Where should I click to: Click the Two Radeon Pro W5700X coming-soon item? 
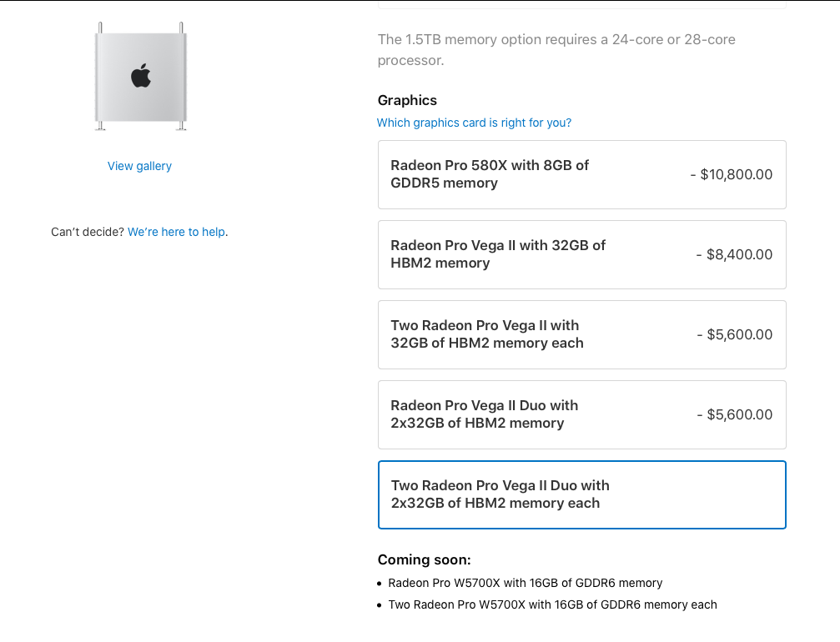point(552,604)
